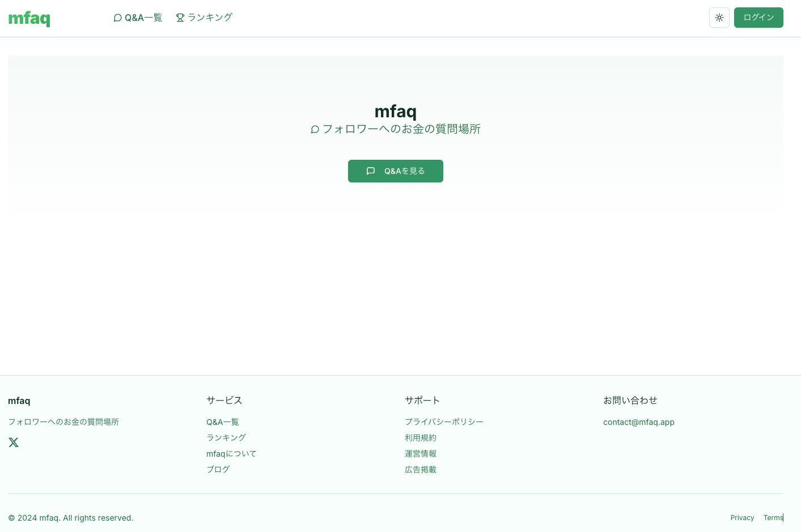Open ランキング from the top navigation
This screenshot has height=532, width=801.
[x=210, y=18]
